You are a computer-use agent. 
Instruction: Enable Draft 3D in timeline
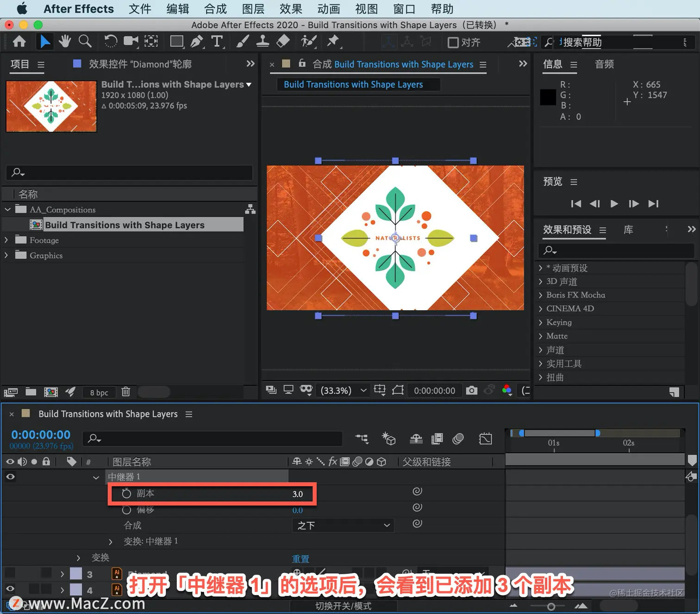388,439
